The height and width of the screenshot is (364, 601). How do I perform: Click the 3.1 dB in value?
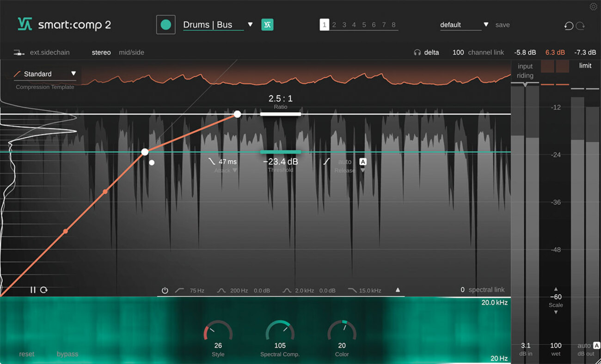click(x=526, y=346)
